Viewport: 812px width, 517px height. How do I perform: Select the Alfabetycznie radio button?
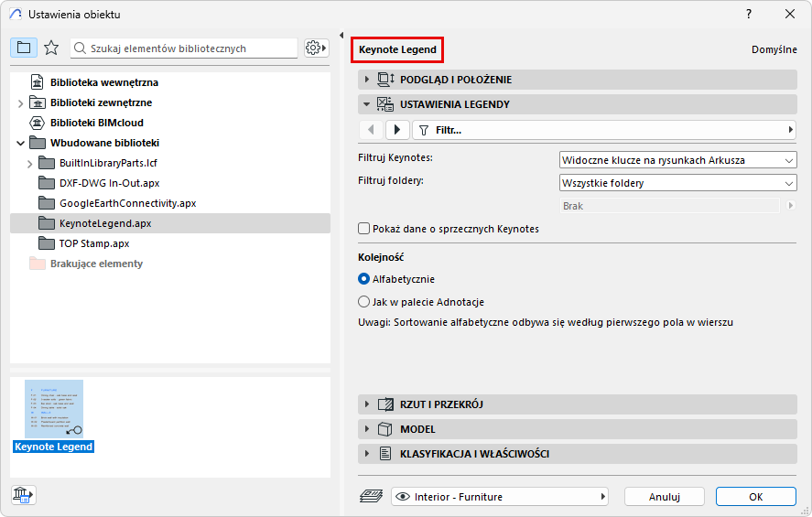click(364, 279)
